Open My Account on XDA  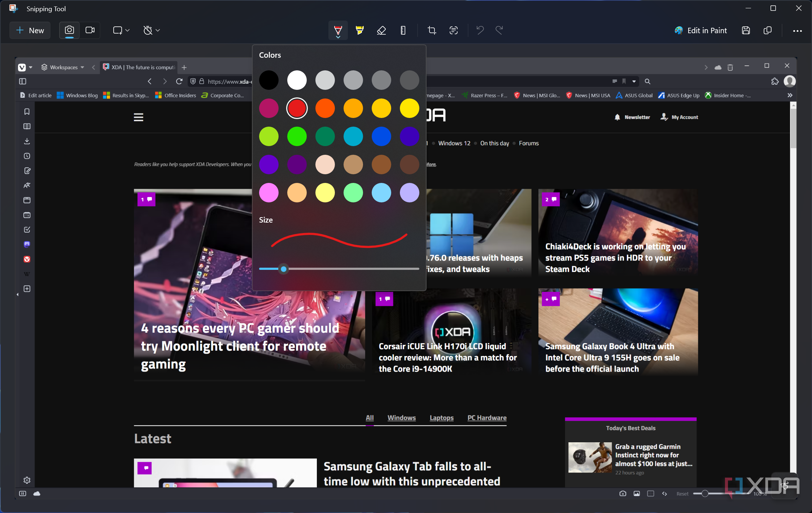pos(679,117)
